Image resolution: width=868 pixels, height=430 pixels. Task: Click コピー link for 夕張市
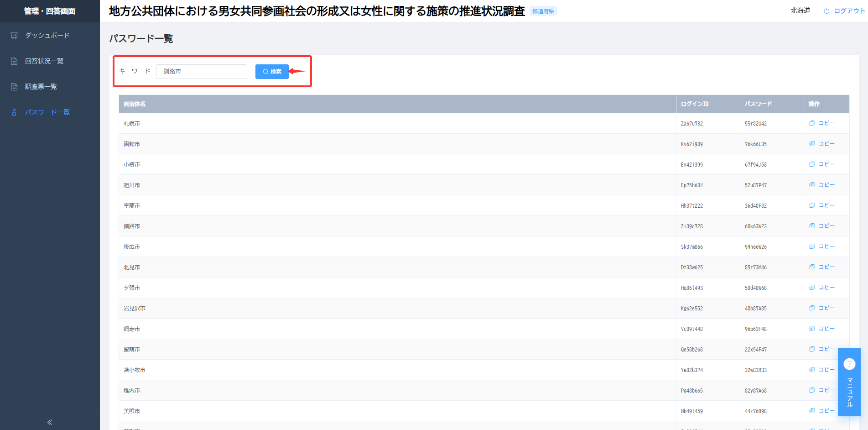826,288
